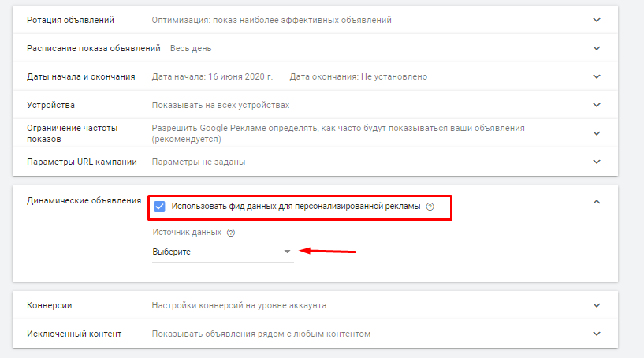Click Показывать на всех устройствах text
The width and height of the screenshot is (644, 358).
(221, 105)
